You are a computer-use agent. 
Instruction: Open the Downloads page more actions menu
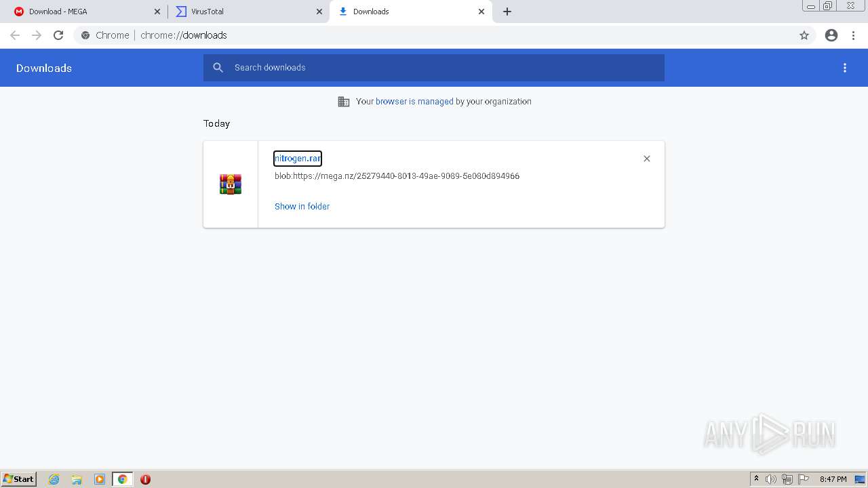(845, 68)
